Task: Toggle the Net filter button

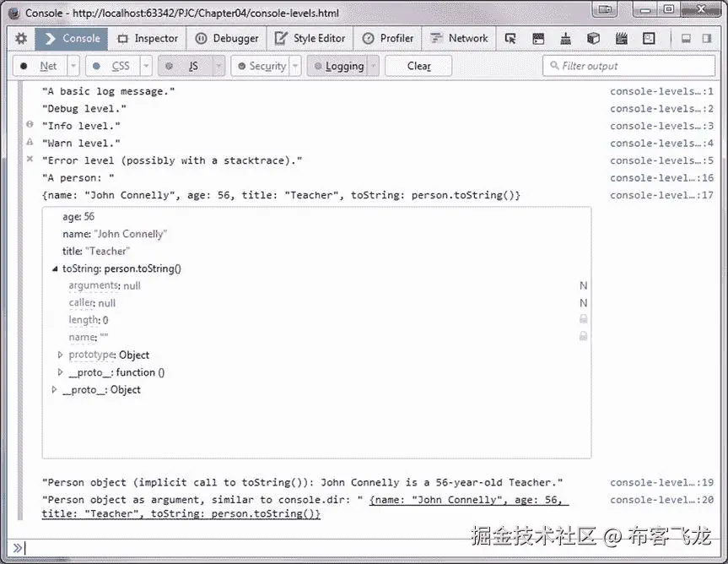Action: (40, 66)
